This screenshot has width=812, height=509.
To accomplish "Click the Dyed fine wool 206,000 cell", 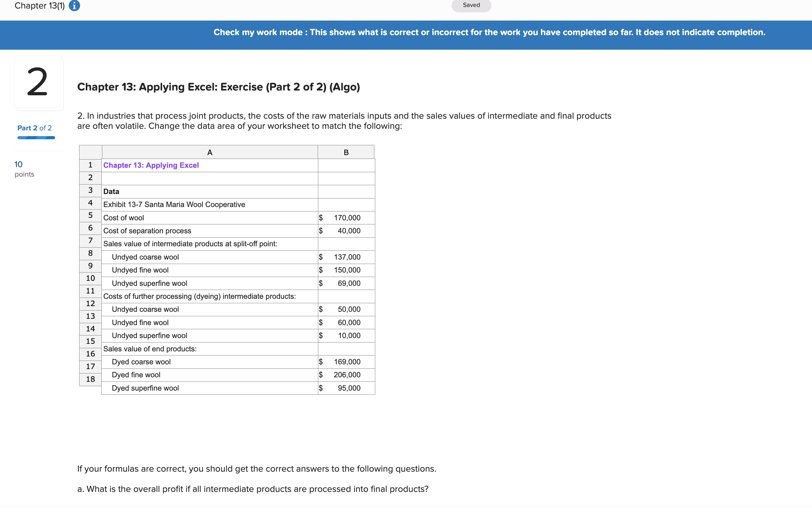I will coord(347,375).
